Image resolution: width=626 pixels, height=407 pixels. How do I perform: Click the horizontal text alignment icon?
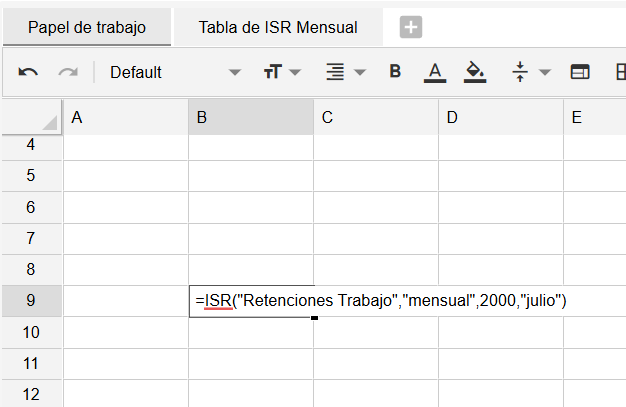[336, 72]
